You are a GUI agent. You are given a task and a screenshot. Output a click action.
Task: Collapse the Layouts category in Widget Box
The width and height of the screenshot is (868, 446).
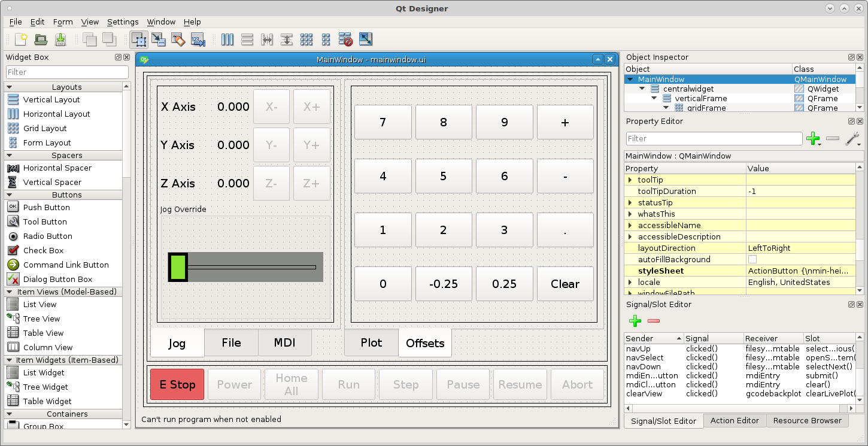coord(10,87)
